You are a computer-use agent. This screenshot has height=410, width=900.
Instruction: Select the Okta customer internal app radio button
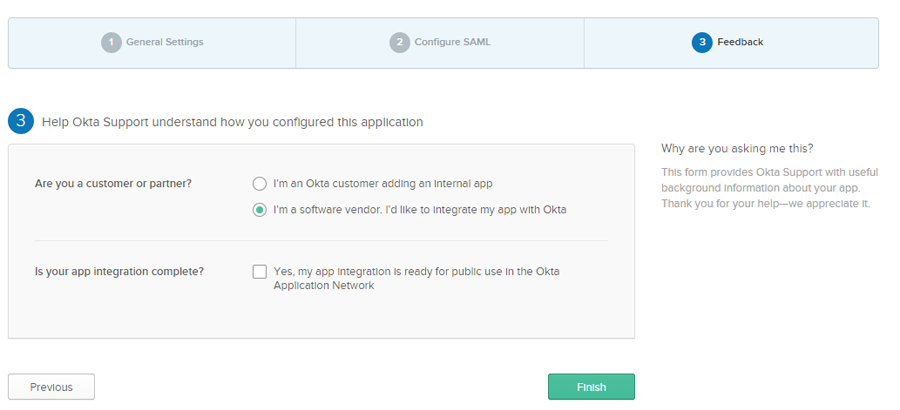click(x=260, y=184)
